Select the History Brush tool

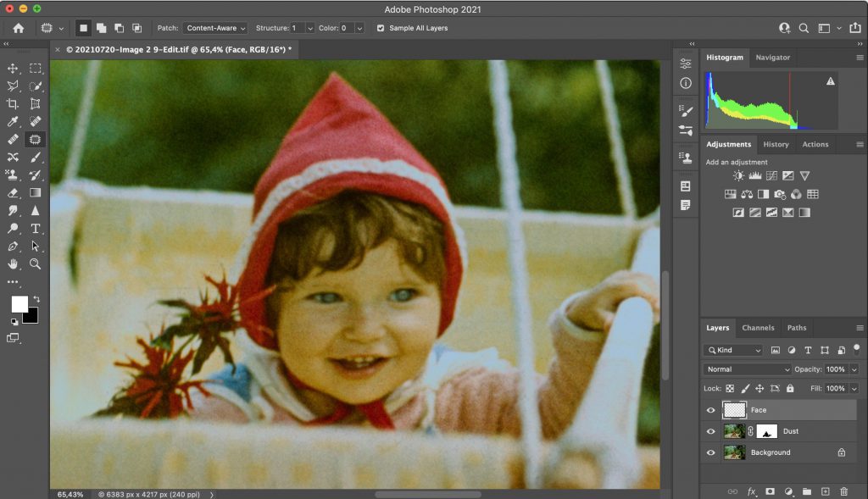[x=36, y=175]
